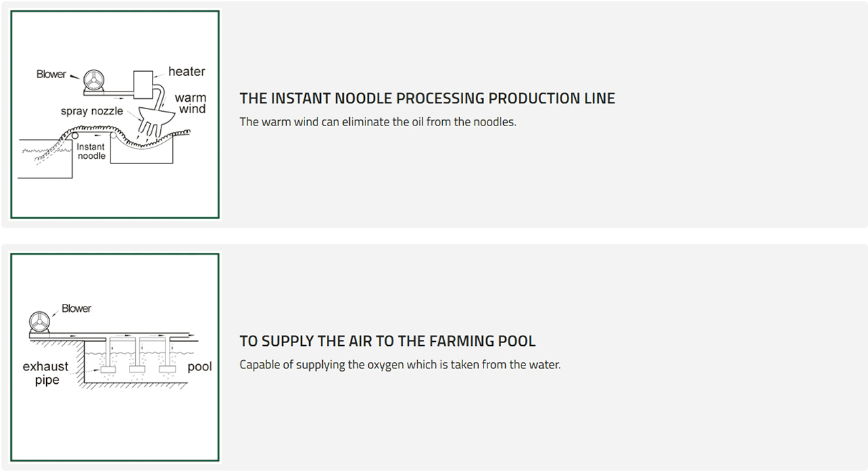The image size is (868, 472).
Task: Click the rightmost diffuser in the pool
Action: click(x=167, y=371)
